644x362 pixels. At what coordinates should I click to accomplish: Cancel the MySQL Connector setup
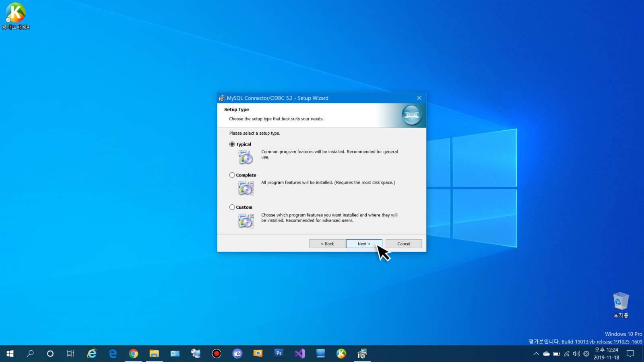404,244
